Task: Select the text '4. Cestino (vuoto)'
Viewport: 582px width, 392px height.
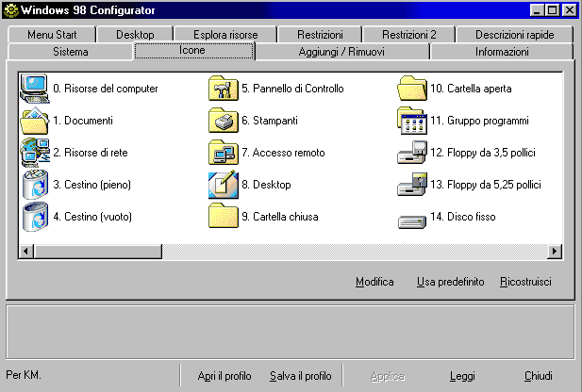Action: tap(92, 217)
